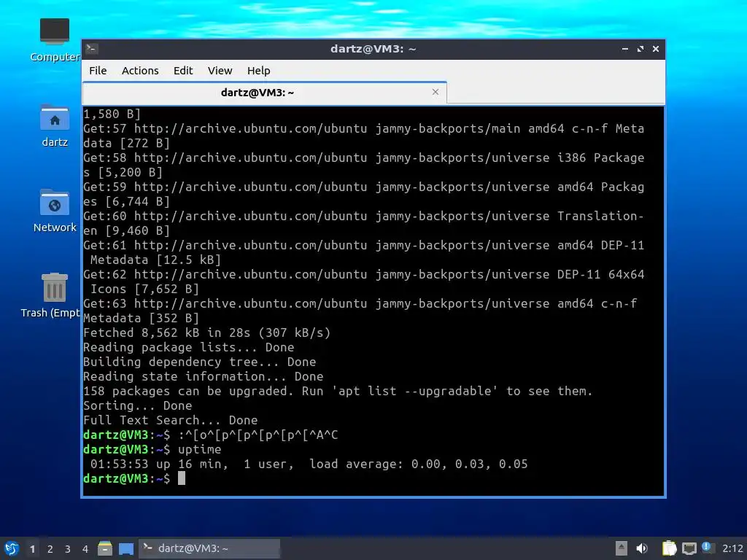Open the Lubuntu start menu icon
Screen dimensions: 747x560
(12, 548)
